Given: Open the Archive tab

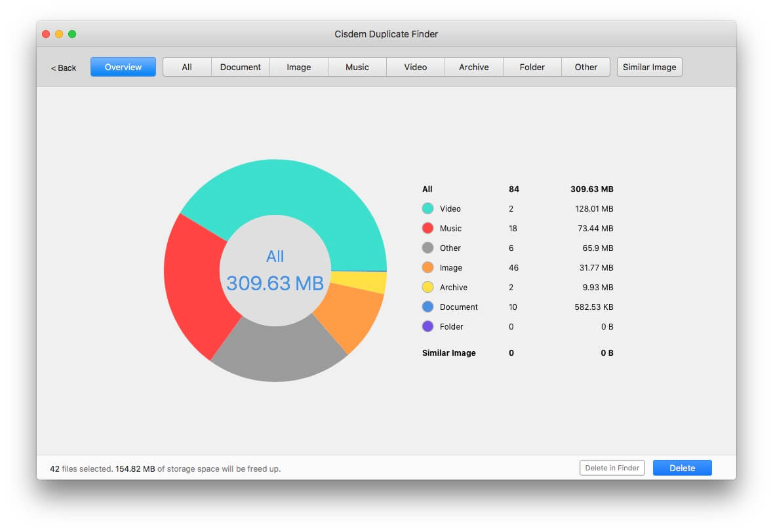Looking at the screenshot, I should click(x=474, y=67).
